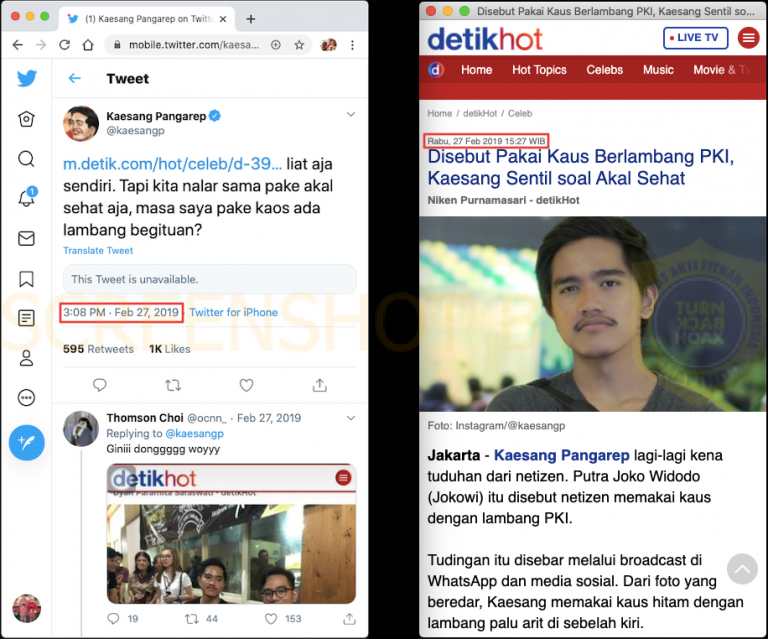Click Celeb breadcrumb link
Screen dimensions: 768x639
[x=520, y=114]
